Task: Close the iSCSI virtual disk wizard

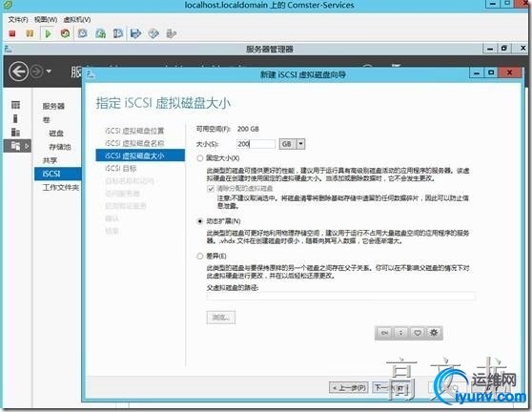Action: click(509, 72)
